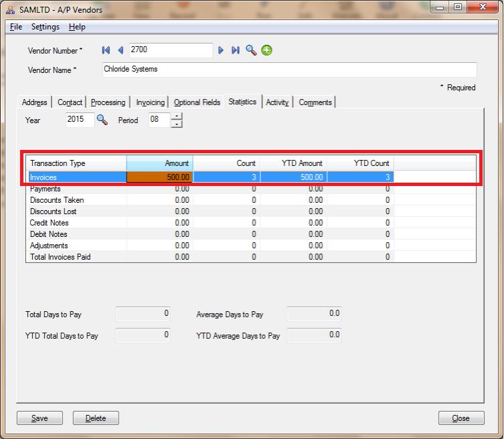504x439 pixels.
Task: Select the Adjustments row
Action: pos(211,246)
